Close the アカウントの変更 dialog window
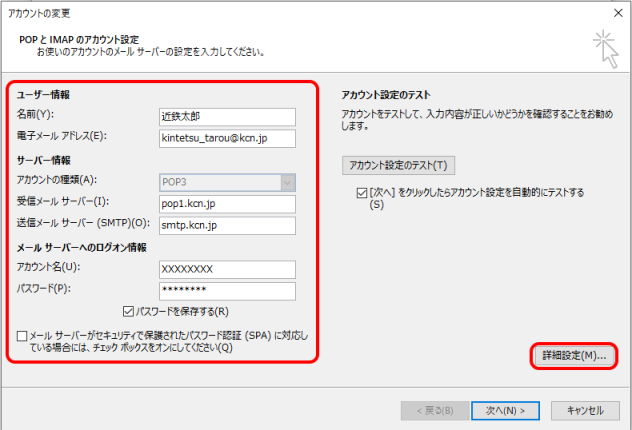This screenshot has width=632, height=430. pos(618,13)
